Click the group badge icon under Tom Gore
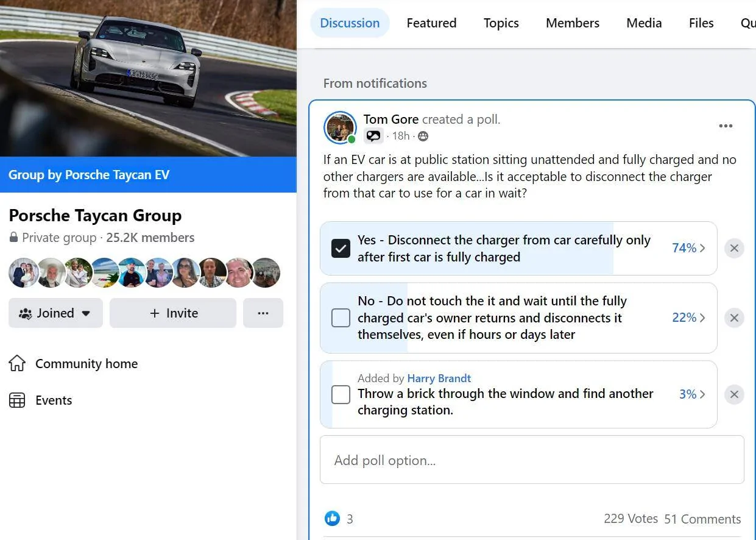 [373, 136]
